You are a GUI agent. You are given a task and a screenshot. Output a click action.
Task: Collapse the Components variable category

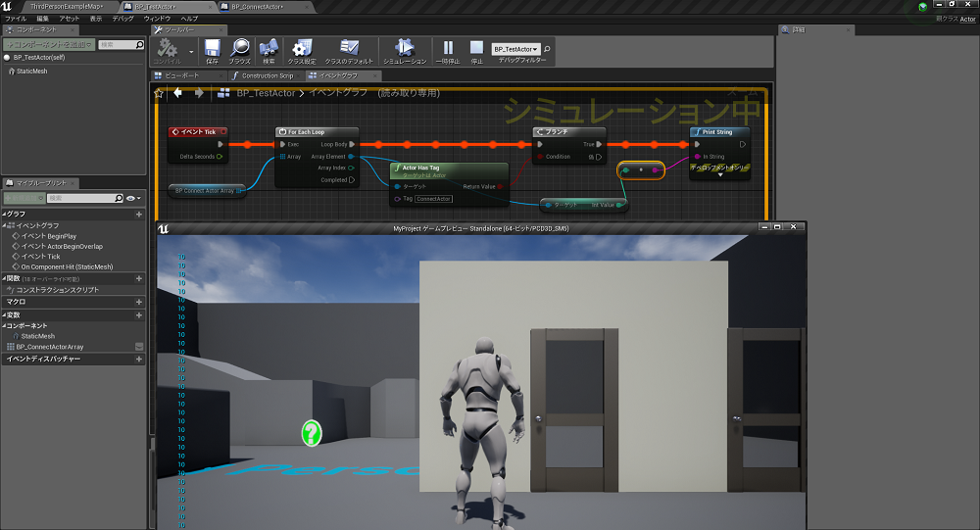[4, 326]
